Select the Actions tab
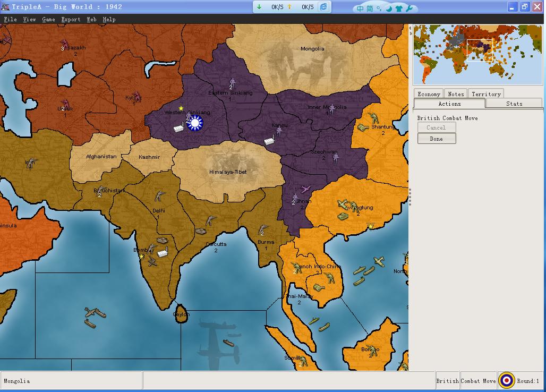The image size is (546, 392). click(449, 104)
